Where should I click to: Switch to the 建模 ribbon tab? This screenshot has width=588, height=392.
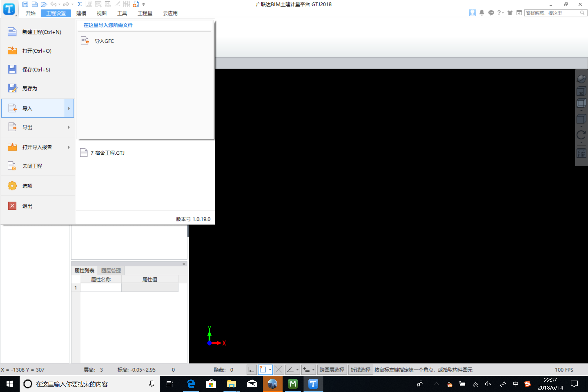coord(81,13)
